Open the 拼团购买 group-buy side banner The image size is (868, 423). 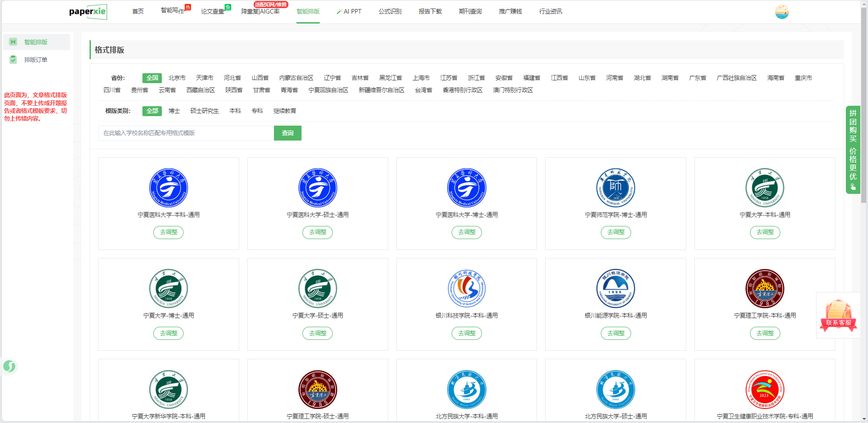tap(853, 149)
